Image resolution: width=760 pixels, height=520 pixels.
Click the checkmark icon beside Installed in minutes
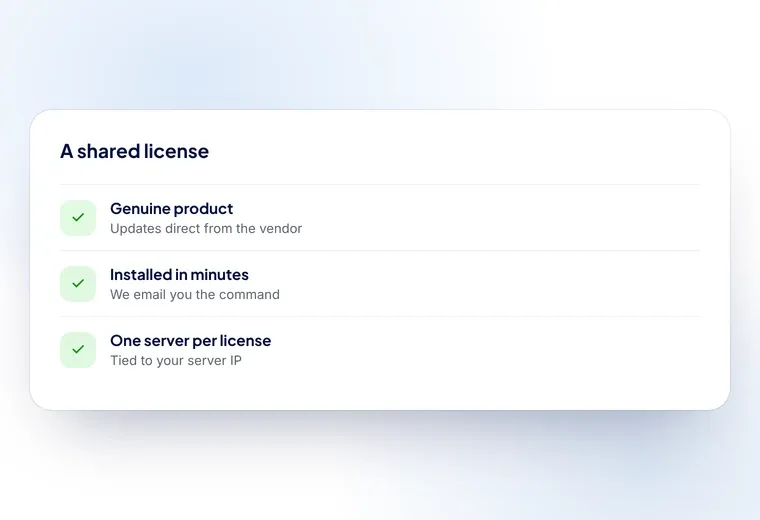pyautogui.click(x=78, y=284)
